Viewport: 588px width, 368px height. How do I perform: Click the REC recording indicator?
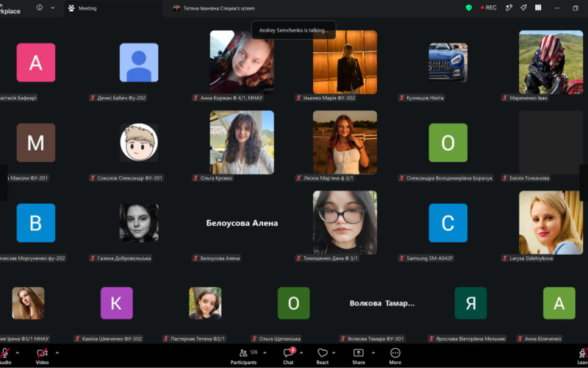tap(489, 7)
